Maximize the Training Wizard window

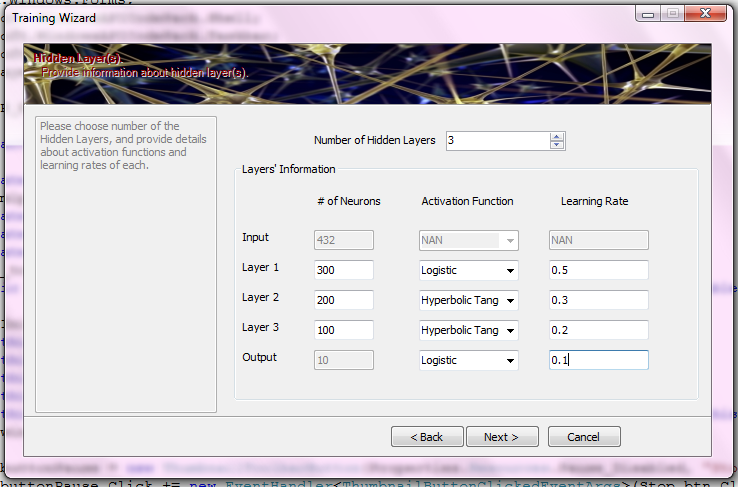(673, 14)
